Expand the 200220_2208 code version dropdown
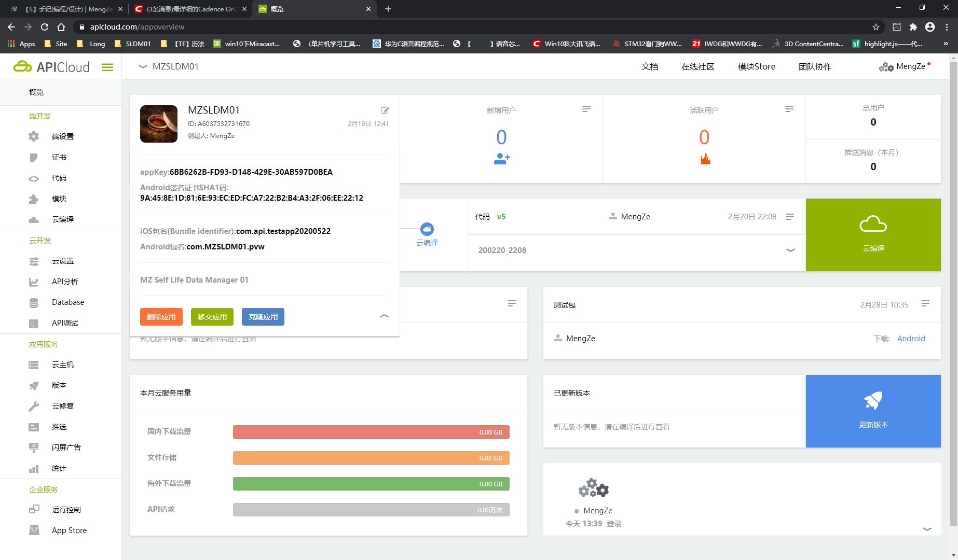The image size is (958, 560). click(790, 250)
